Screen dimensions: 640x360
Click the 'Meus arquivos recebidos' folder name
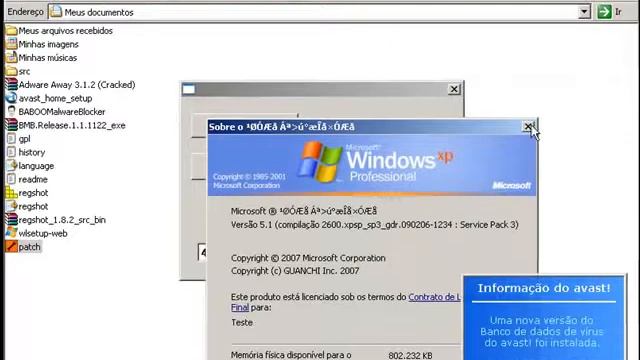[x=66, y=31]
